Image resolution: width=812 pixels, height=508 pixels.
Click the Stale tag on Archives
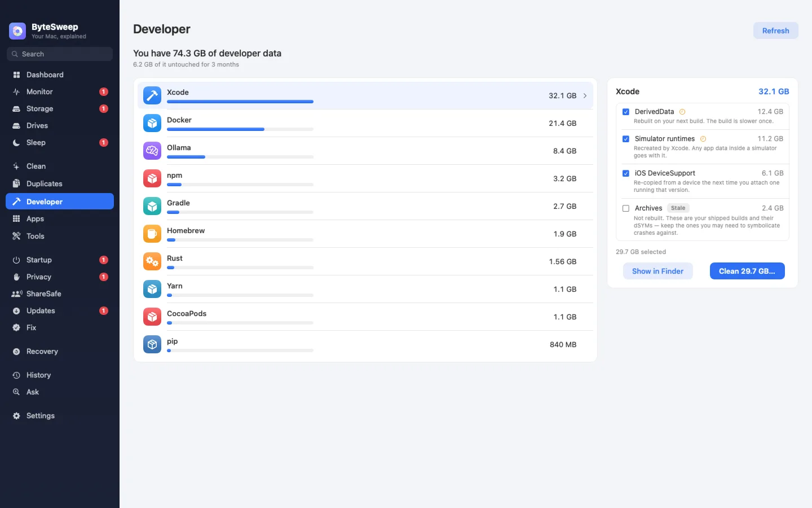678,208
